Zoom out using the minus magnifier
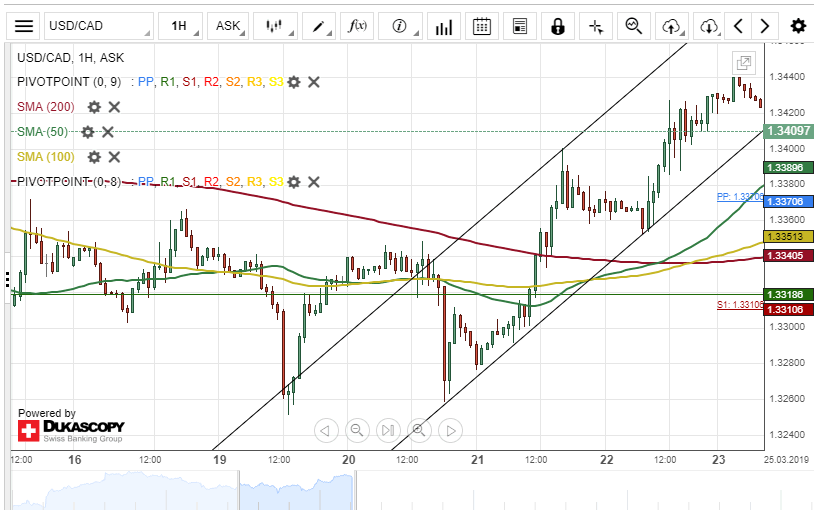 [x=357, y=430]
